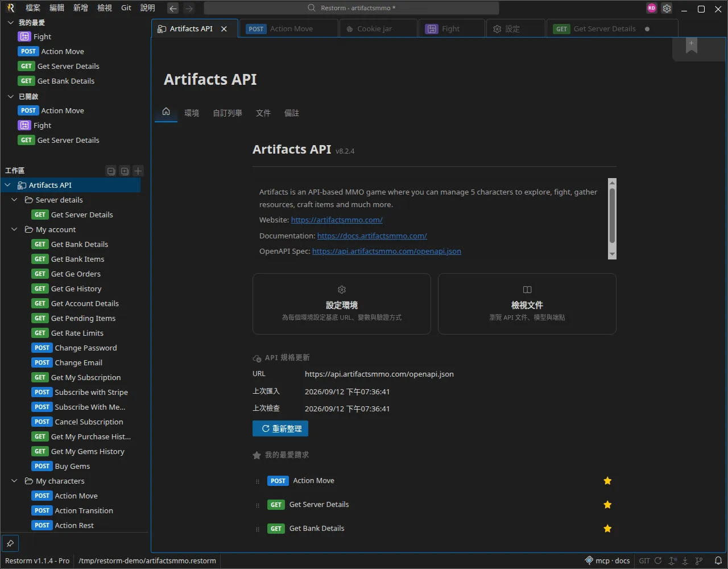This screenshot has width=728, height=569.
Task: Click the home icon tab of Artifacts API
Action: (x=166, y=112)
